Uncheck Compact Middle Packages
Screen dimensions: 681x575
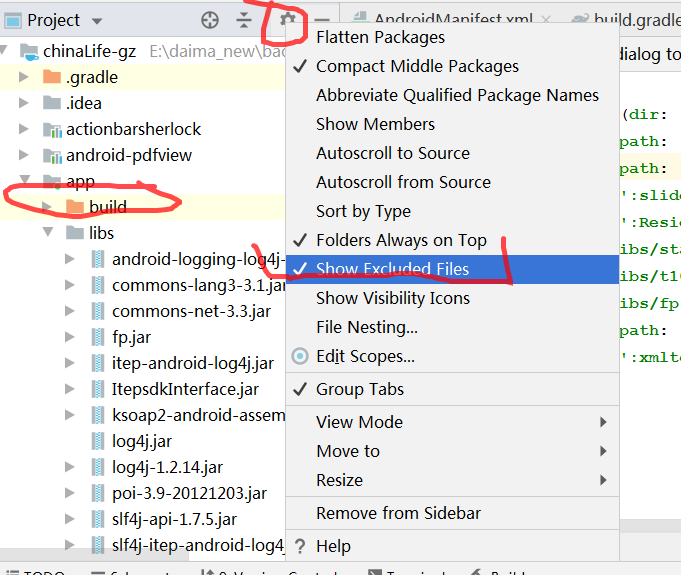tap(452, 66)
